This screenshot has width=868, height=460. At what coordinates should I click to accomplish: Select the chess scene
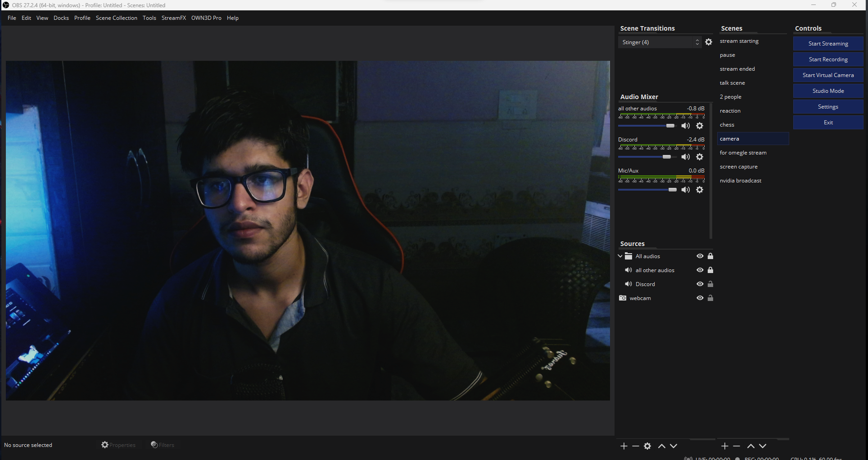click(727, 124)
